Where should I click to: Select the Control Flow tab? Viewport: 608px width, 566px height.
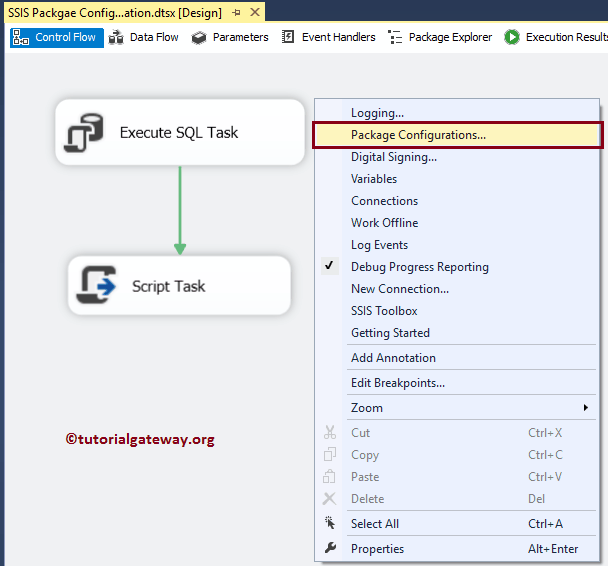(x=57, y=38)
